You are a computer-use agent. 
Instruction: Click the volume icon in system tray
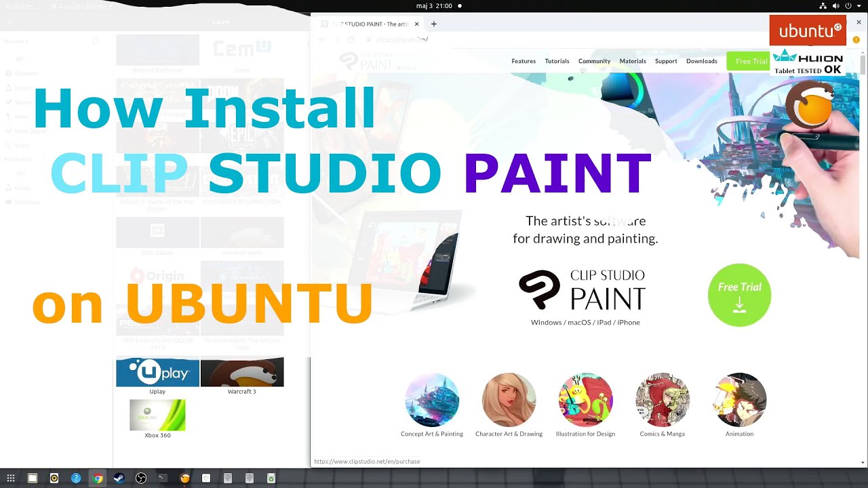click(x=835, y=5)
